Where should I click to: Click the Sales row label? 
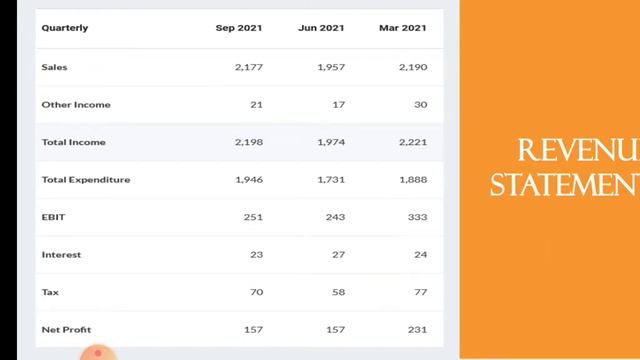click(x=54, y=67)
